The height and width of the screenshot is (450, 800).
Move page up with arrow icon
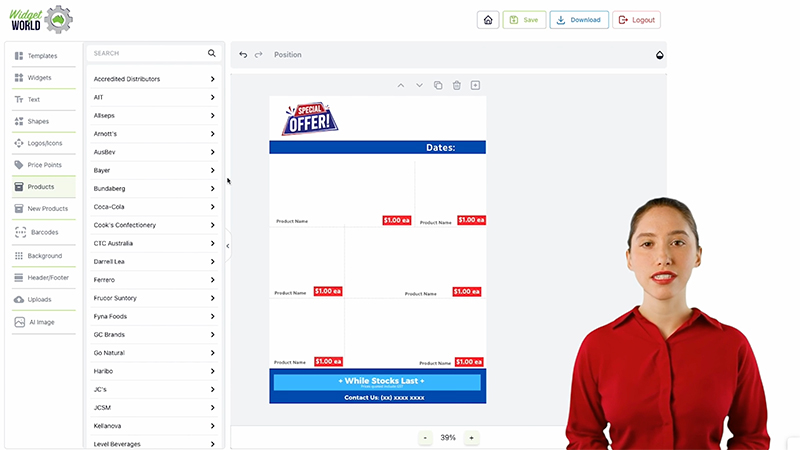pyautogui.click(x=401, y=86)
